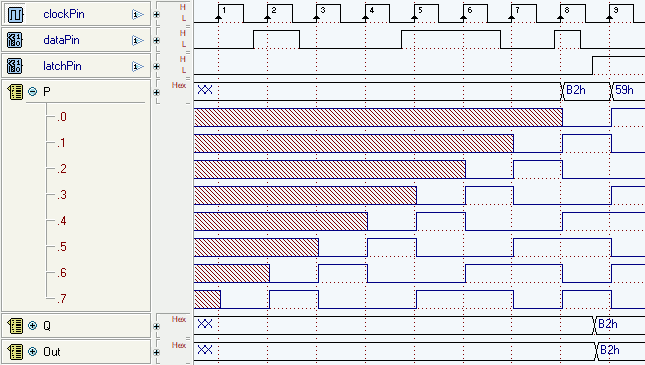Click the latchPin signal icon
The height and width of the screenshot is (365, 645).
point(15,66)
